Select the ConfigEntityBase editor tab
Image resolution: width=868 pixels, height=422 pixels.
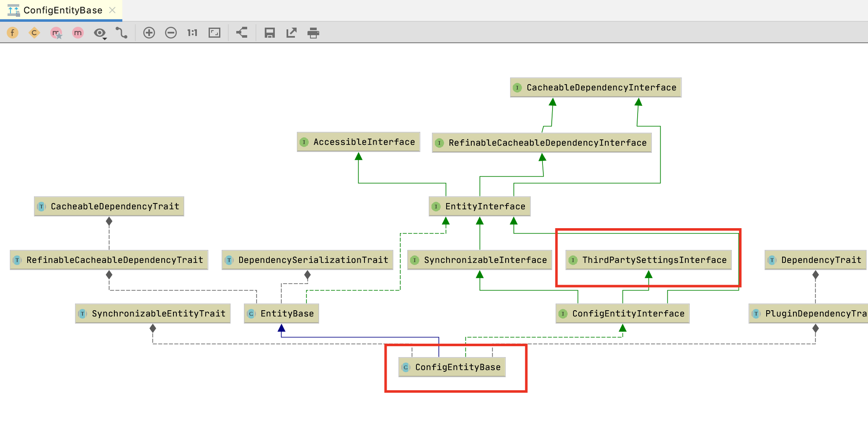61,10
